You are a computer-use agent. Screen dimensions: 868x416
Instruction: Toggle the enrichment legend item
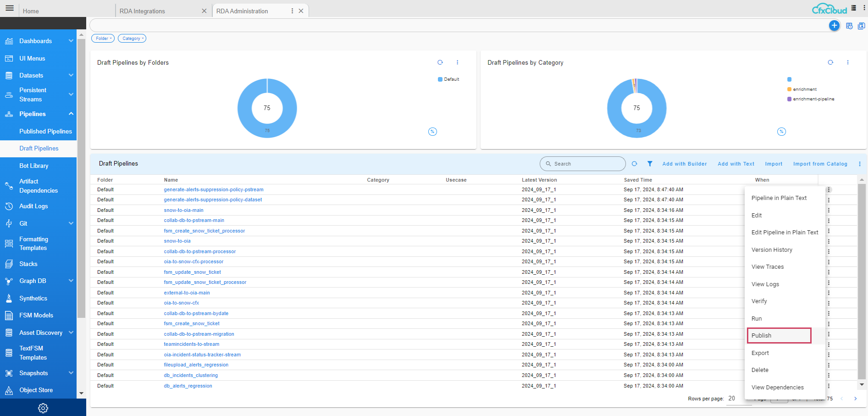pos(804,89)
